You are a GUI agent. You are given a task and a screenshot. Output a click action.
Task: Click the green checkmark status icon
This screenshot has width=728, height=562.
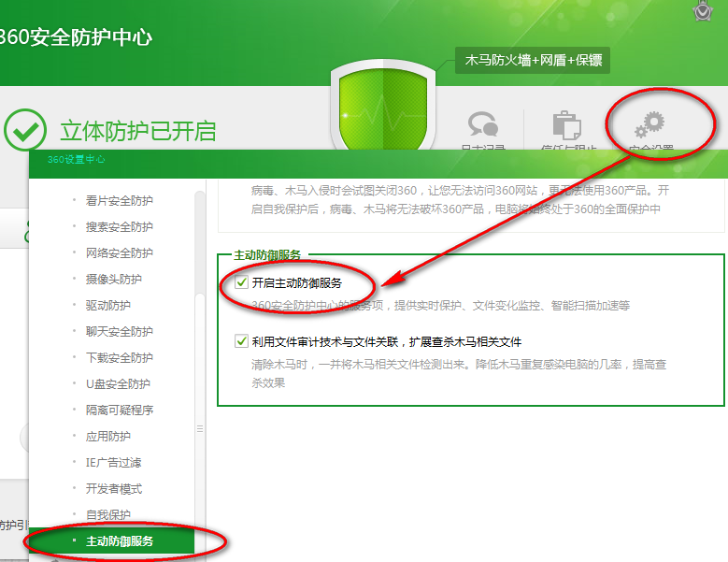pos(24,130)
